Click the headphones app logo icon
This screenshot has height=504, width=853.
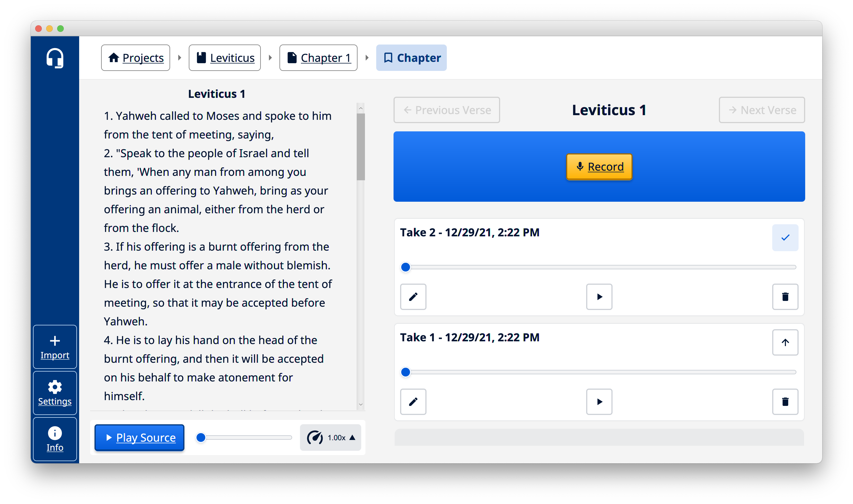click(55, 58)
